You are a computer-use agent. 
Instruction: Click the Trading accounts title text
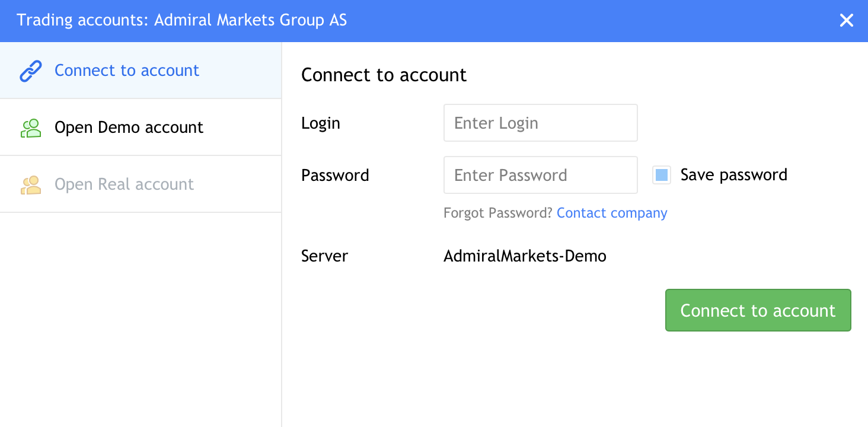click(181, 21)
